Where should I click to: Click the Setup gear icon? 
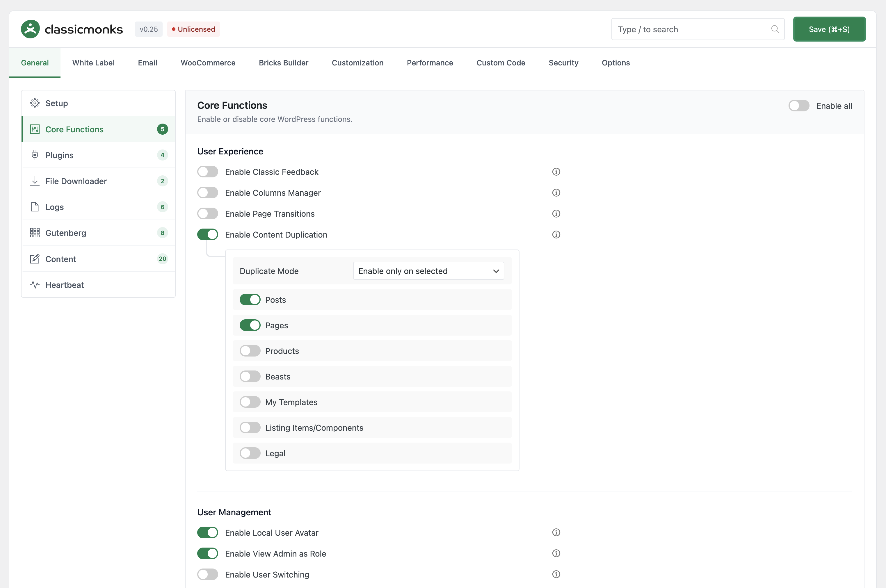35,103
